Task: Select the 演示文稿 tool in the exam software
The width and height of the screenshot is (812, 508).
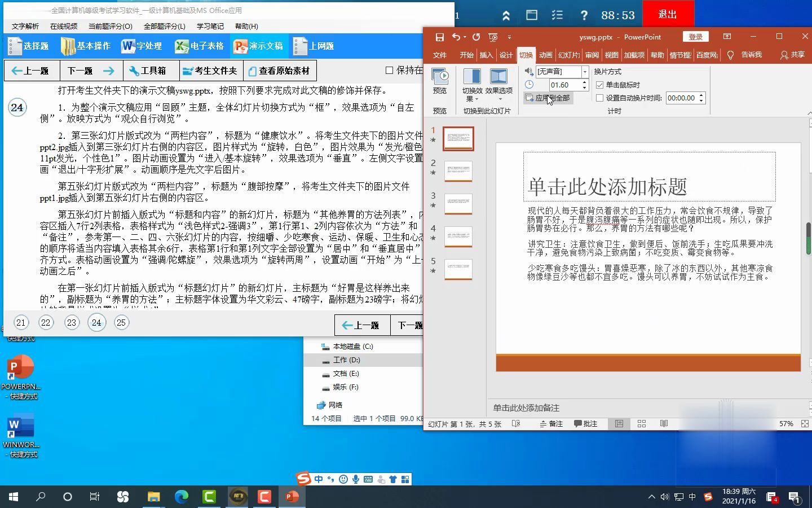Action: point(259,46)
